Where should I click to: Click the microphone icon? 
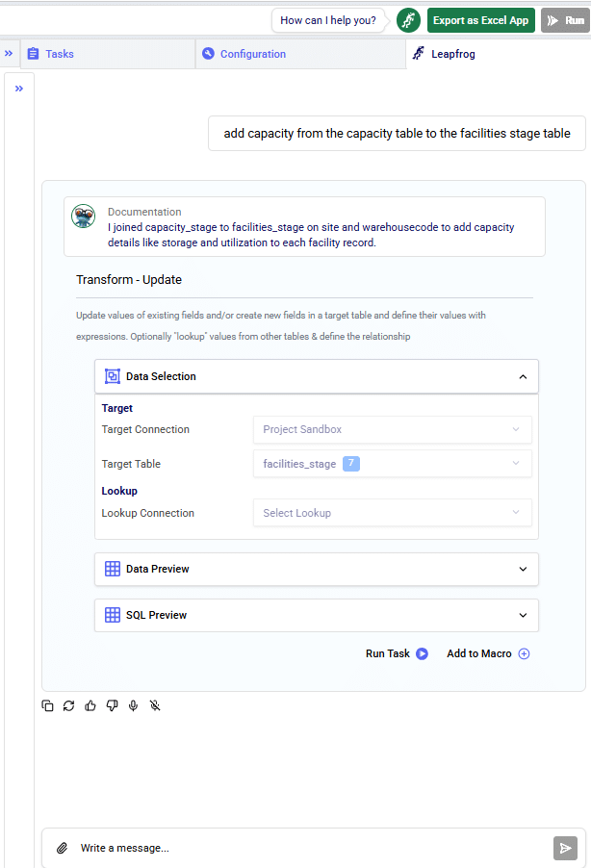pos(134,705)
